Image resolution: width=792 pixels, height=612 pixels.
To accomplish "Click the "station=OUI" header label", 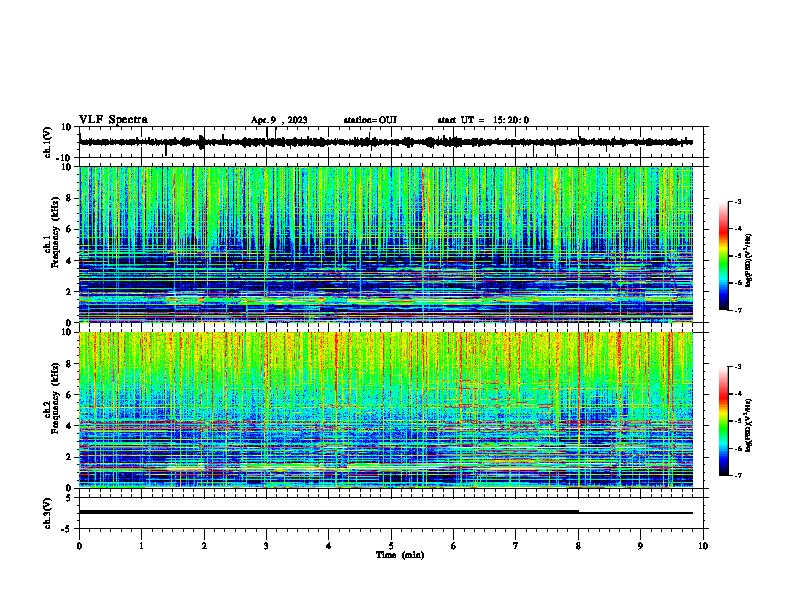I will [x=370, y=120].
